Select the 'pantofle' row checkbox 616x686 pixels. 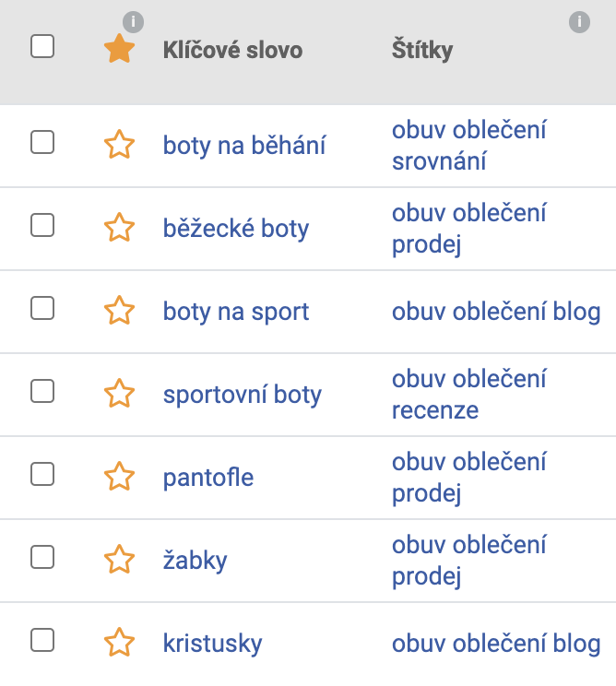[42, 474]
